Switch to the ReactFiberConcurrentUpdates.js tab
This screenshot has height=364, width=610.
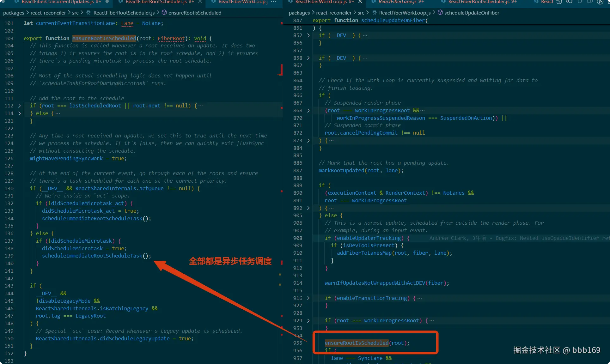point(58,2)
